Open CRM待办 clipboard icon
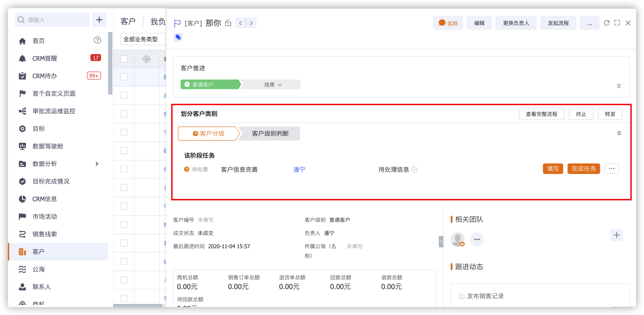The height and width of the screenshot is (315, 644). click(22, 76)
